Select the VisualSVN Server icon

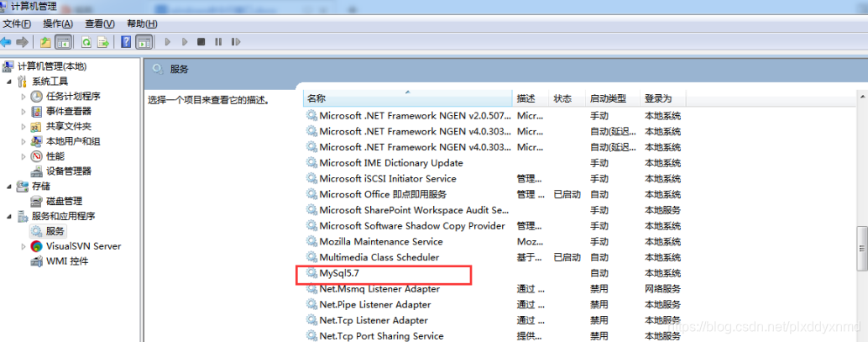coord(37,246)
